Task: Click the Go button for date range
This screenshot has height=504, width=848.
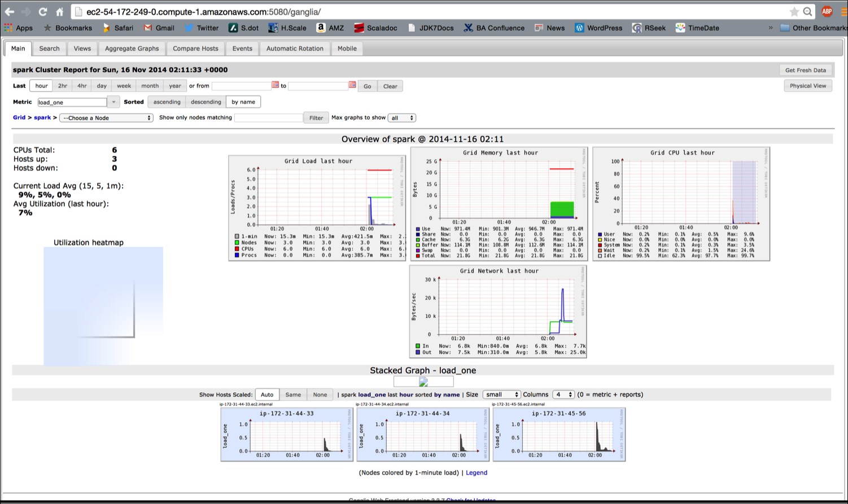Action: (x=368, y=86)
